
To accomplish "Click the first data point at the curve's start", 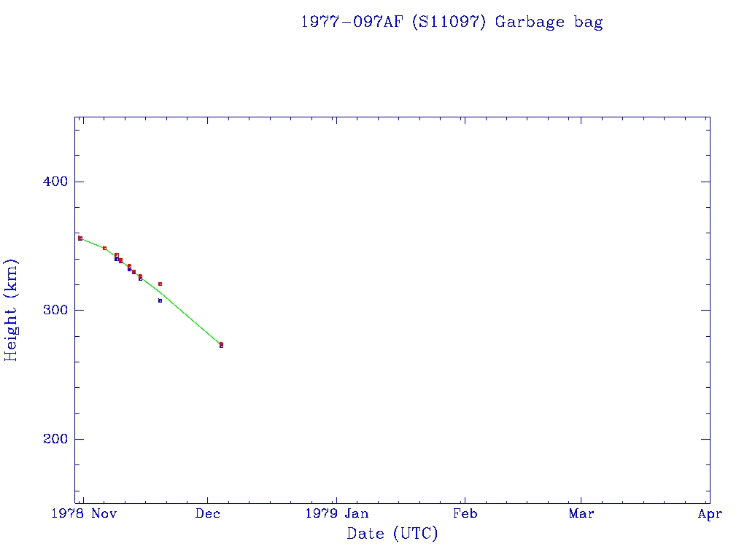I will click(x=80, y=238).
